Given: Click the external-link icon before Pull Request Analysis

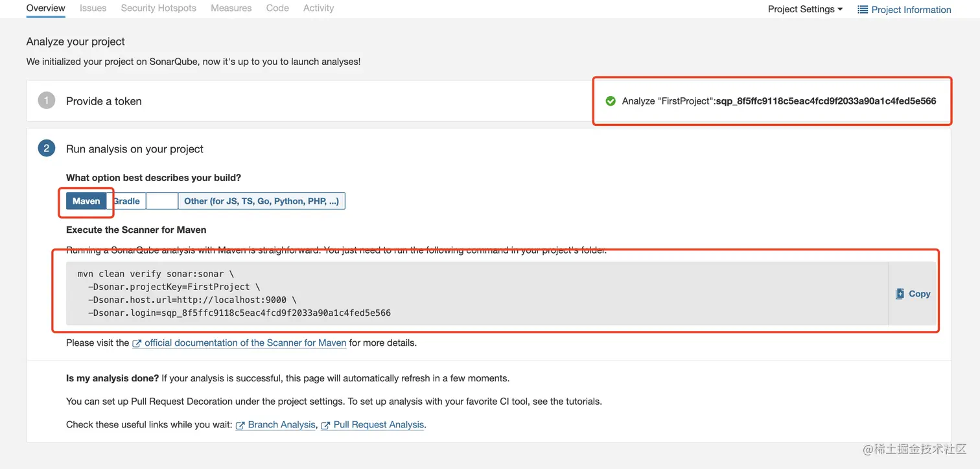Looking at the screenshot, I should click(x=325, y=426).
